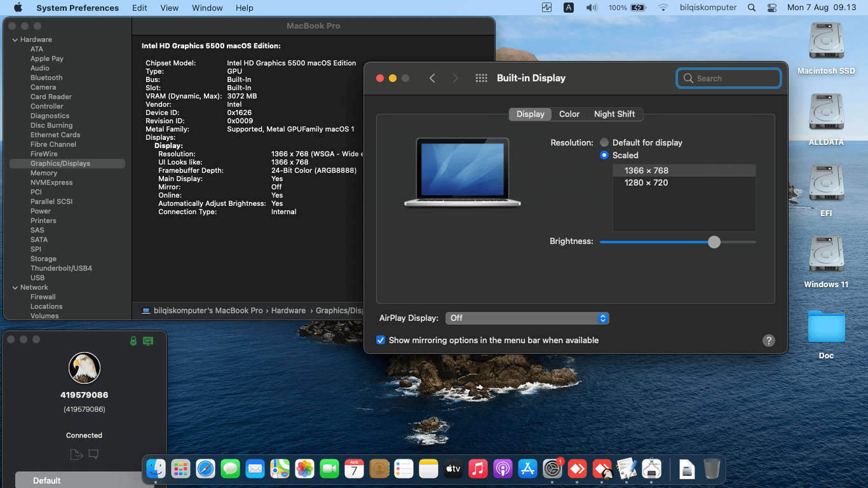This screenshot has width=868, height=488.
Task: Open Podcasts from the Dock
Action: [x=503, y=469]
